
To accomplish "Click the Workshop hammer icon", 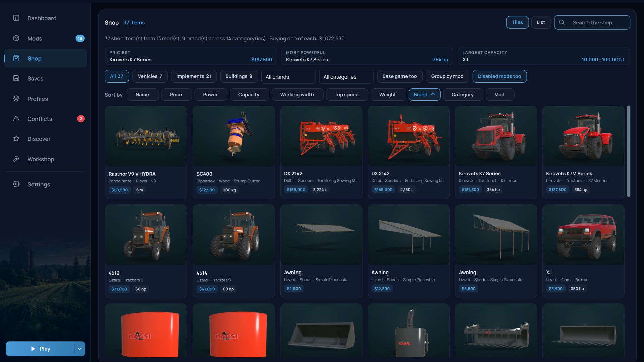I will 16,159.
